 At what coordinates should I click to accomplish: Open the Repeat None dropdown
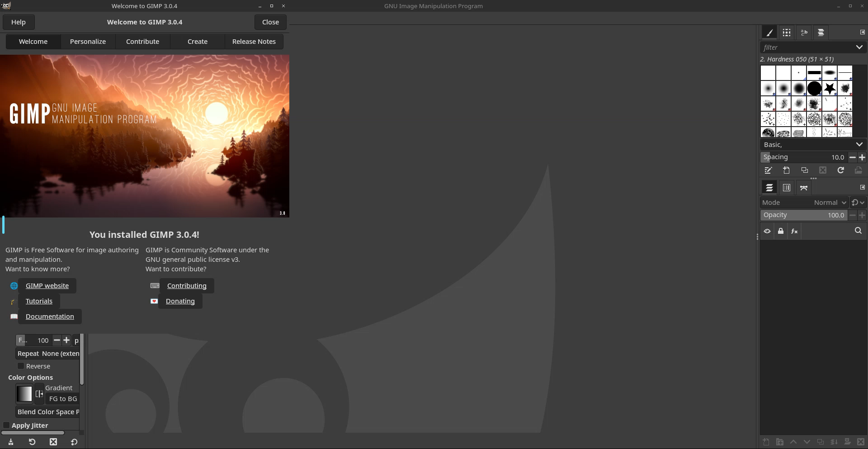48,354
